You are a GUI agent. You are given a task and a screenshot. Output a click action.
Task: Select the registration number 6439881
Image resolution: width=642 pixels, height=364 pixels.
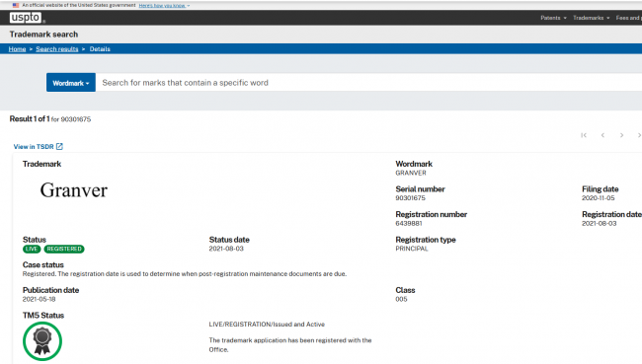(409, 223)
